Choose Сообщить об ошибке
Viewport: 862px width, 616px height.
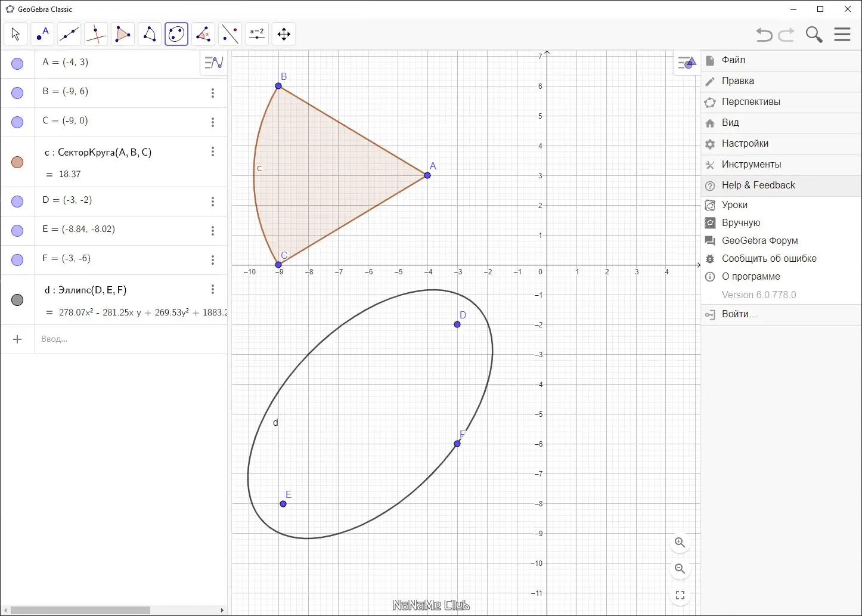tap(782, 259)
